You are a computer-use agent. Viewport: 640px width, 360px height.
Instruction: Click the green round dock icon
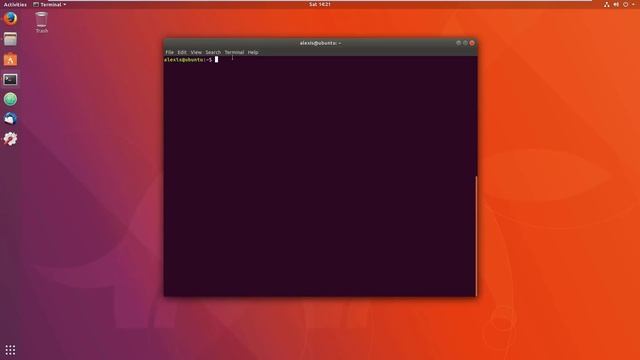tap(10, 99)
